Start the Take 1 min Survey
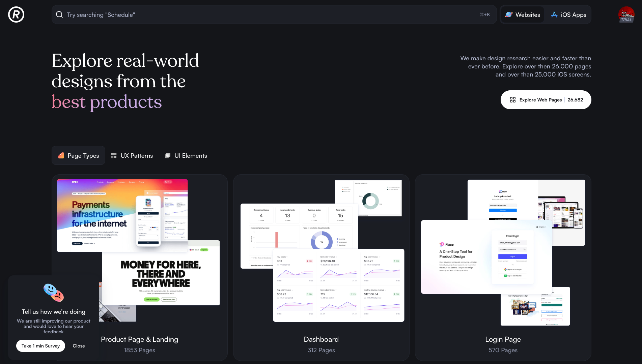Screen dimensions: 642x364 coord(40,346)
